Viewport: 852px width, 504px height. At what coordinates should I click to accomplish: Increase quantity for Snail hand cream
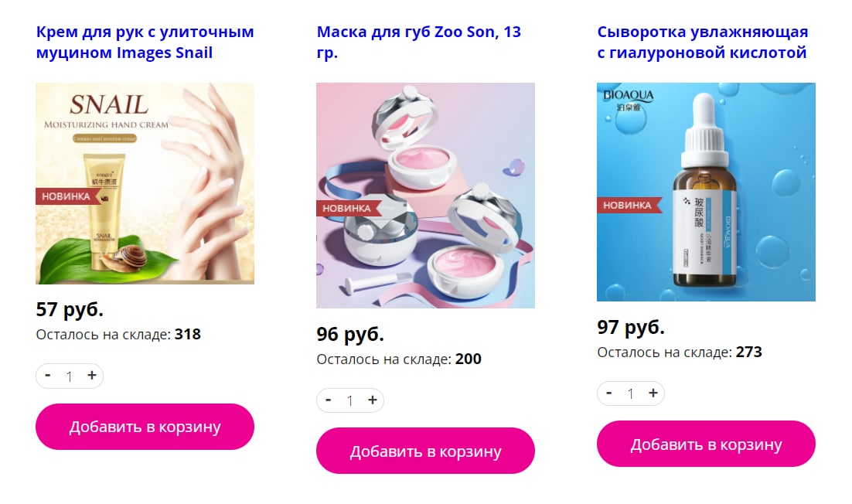92,375
